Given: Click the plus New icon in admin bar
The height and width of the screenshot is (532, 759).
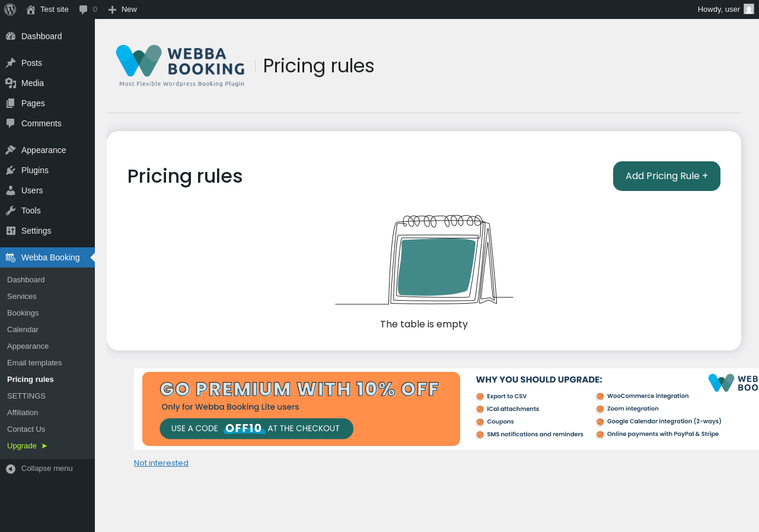Looking at the screenshot, I should 112,9.
